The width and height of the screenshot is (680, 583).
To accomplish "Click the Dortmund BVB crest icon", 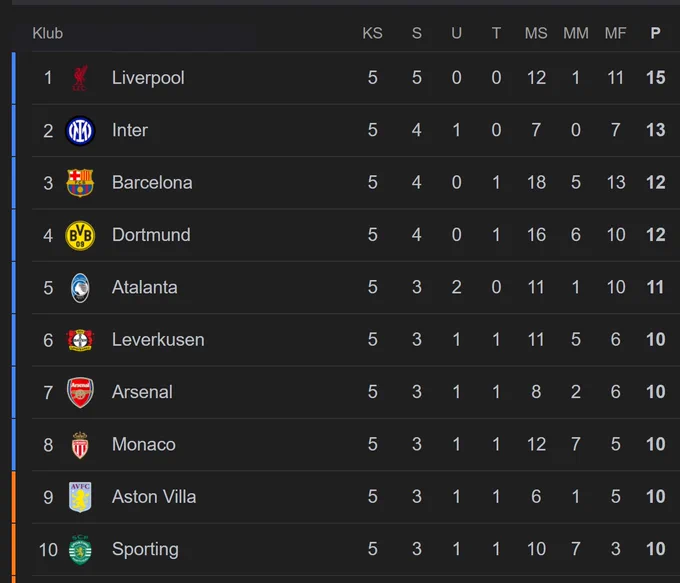I will [x=80, y=236].
